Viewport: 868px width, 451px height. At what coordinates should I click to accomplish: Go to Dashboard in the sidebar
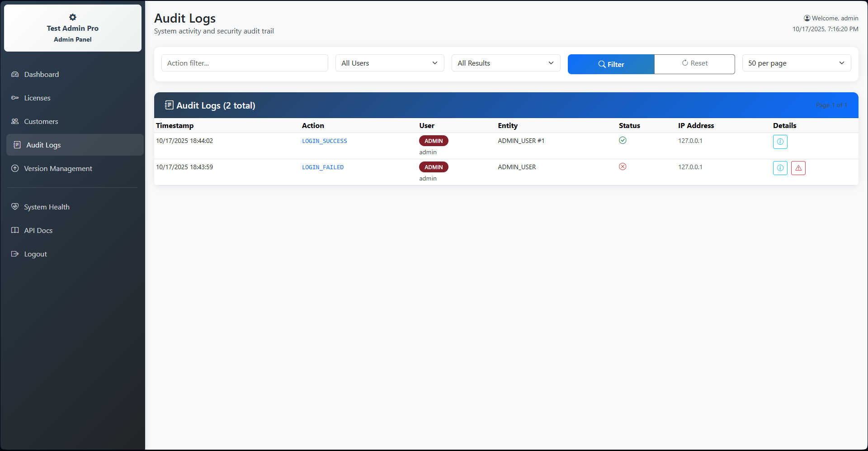[41, 75]
